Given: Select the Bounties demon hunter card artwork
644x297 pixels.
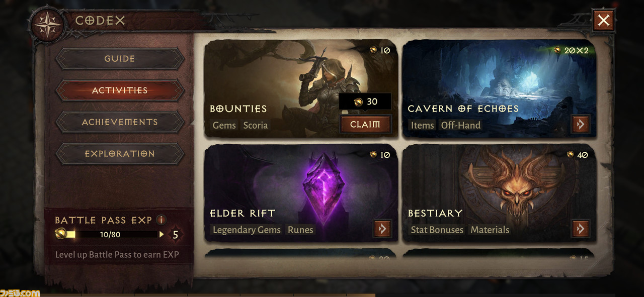Looking at the screenshot, I should pyautogui.click(x=301, y=88).
